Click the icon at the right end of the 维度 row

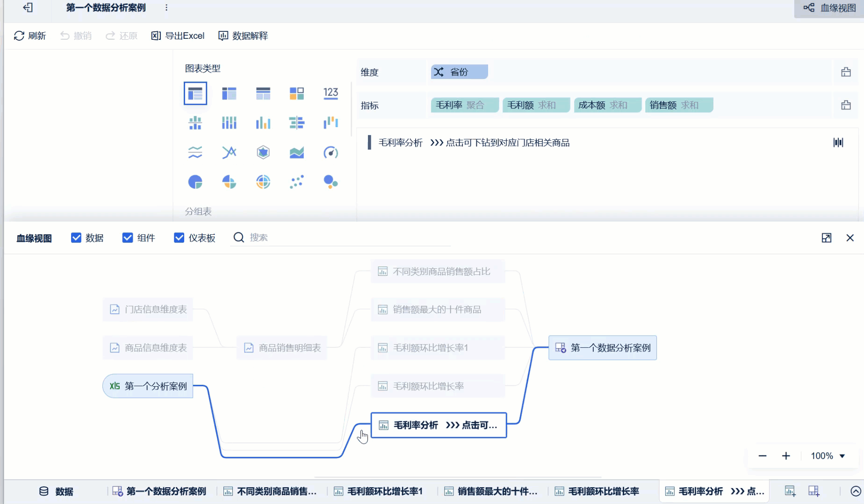pos(846,72)
